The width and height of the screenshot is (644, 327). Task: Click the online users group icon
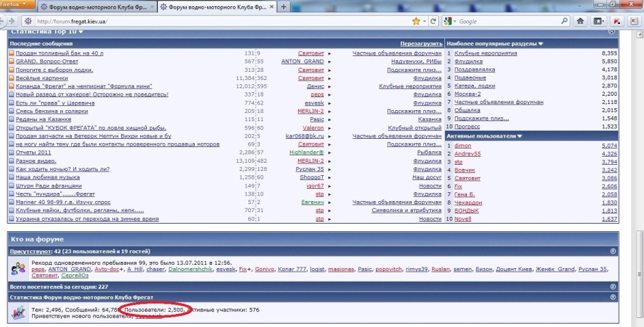coord(18,269)
